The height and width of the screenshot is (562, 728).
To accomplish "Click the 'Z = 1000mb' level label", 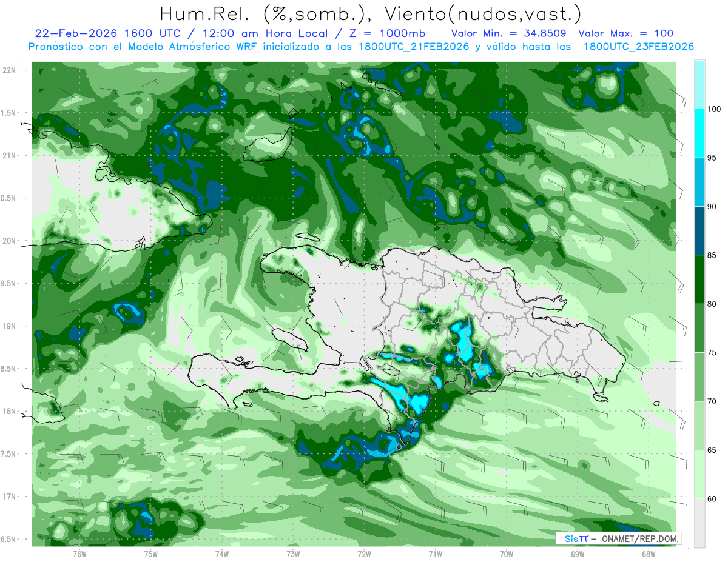I will pyautogui.click(x=387, y=34).
